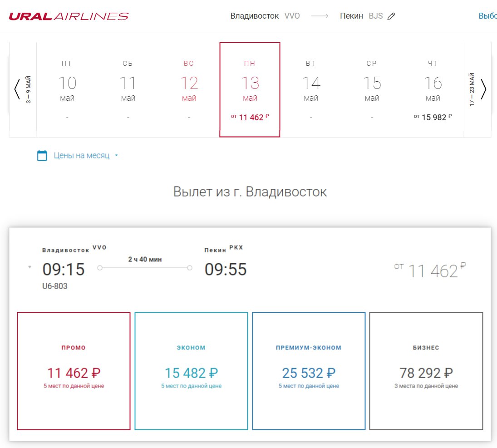The height and width of the screenshot is (448, 497).
Task: Expand flight U6-803 details triangle
Action: coord(30,267)
